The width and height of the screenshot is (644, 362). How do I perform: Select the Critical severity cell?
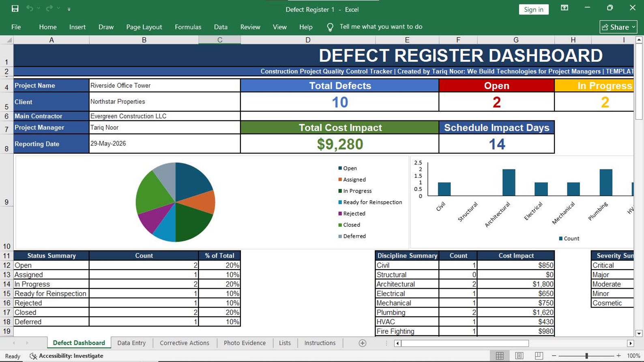pyautogui.click(x=612, y=265)
